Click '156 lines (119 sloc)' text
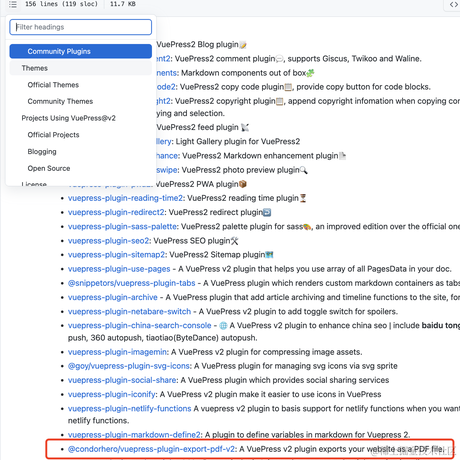Image resolution: width=460 pixels, height=460 pixels. pyautogui.click(x=62, y=4)
